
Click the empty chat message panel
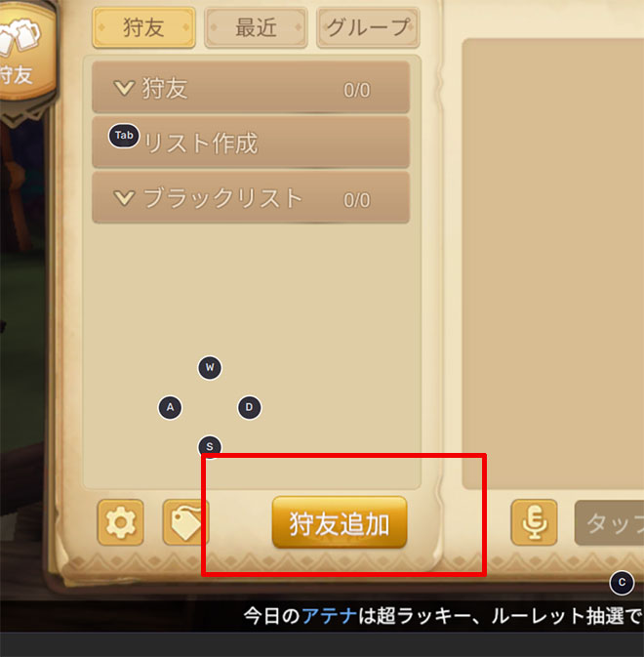[553, 264]
